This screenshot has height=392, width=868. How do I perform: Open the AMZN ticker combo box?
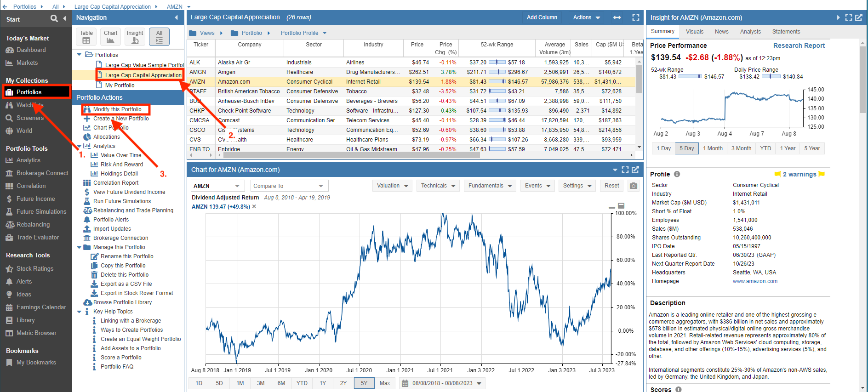click(x=217, y=186)
